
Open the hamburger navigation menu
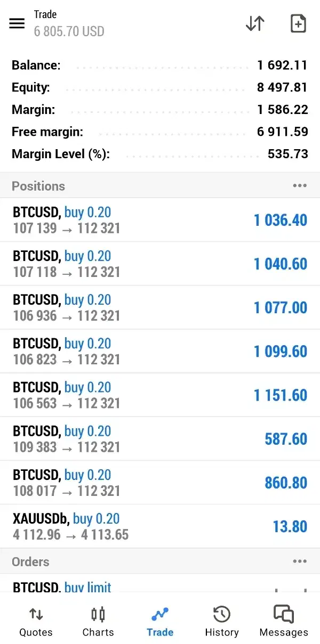click(x=17, y=23)
